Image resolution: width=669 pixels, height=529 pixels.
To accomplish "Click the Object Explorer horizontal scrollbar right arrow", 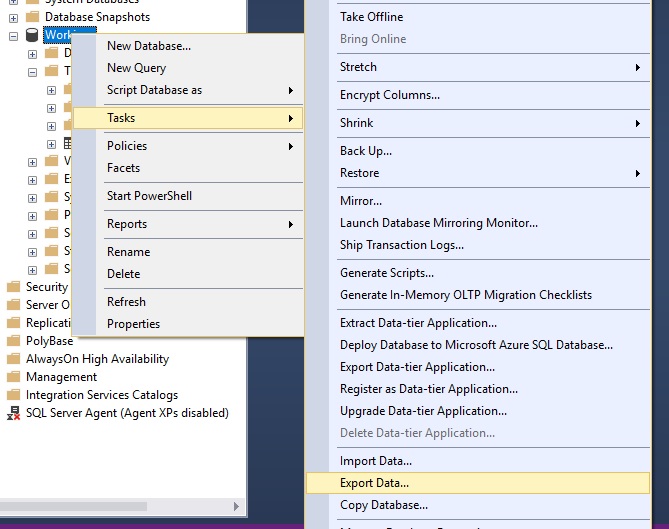I will 237,507.
